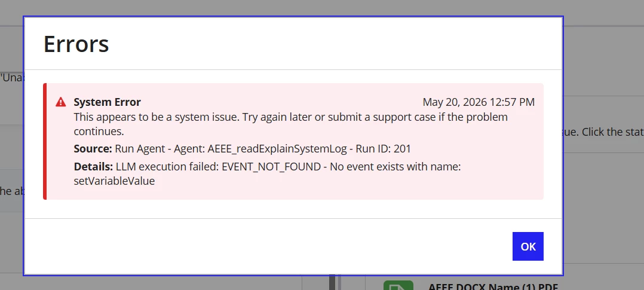
Task: Click the EVENT_NOT_FOUND error code
Action: [x=271, y=167]
